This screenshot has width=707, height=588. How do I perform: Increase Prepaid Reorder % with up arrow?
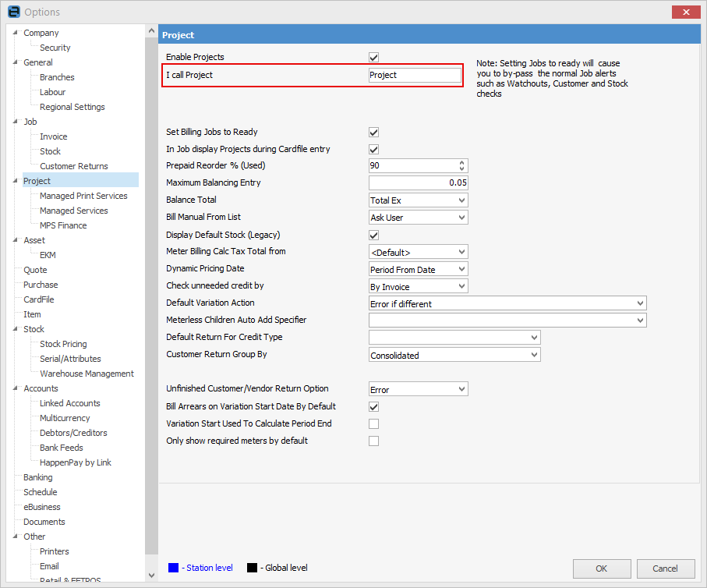point(461,162)
